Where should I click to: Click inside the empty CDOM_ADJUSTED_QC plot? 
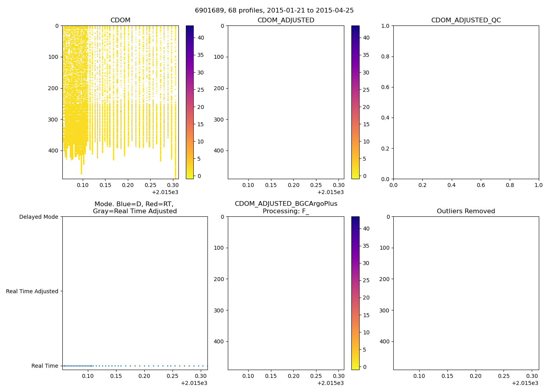466,102
